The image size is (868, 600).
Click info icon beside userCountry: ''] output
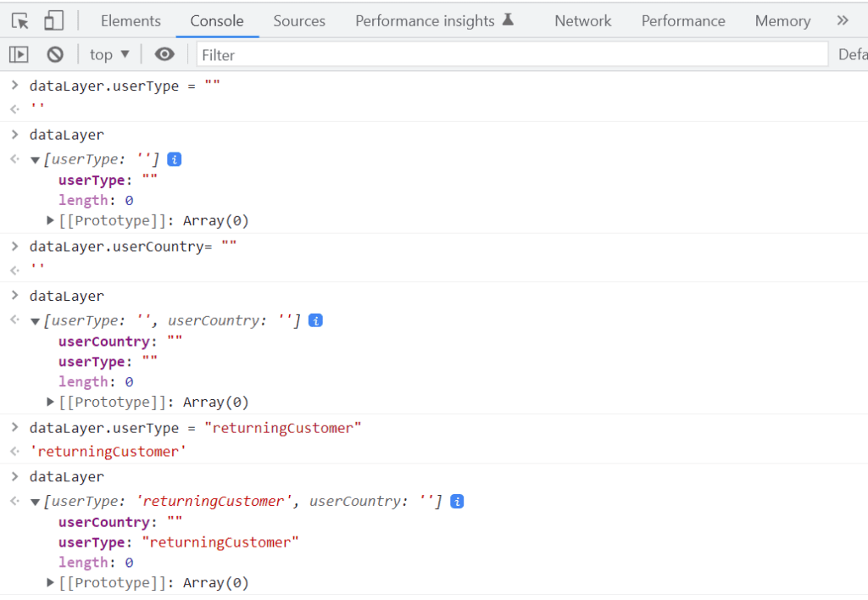pos(315,320)
